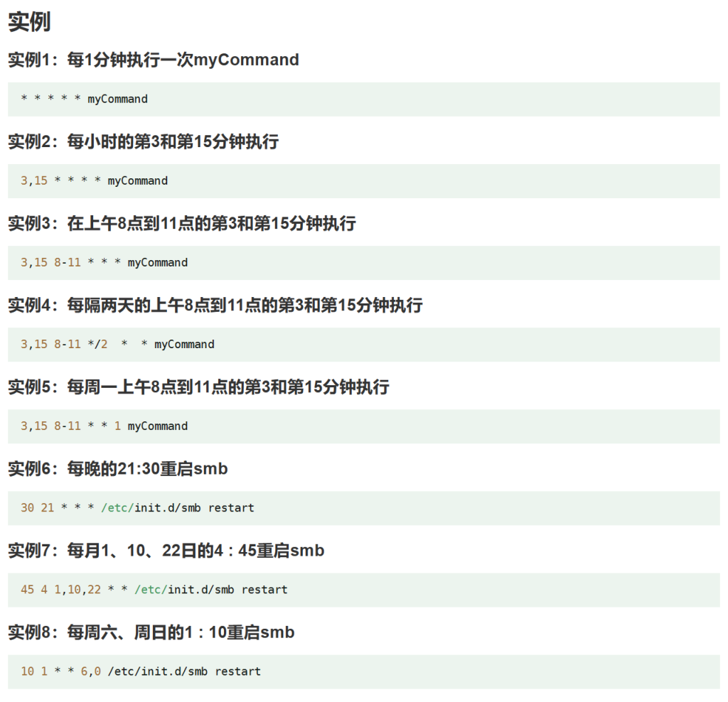Viewport: 728px width, 702px height.
Task: Click green '/etc/' text in the 实例6 code
Action: point(117,507)
